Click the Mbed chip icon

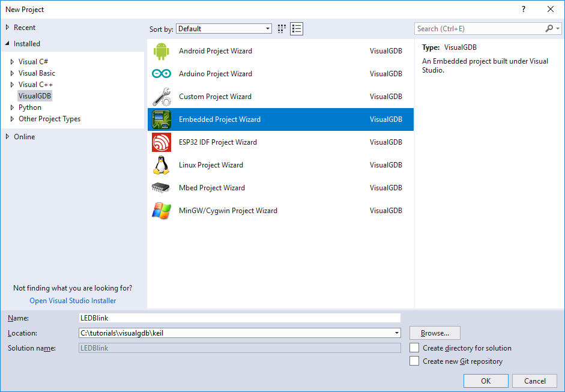[x=161, y=188]
